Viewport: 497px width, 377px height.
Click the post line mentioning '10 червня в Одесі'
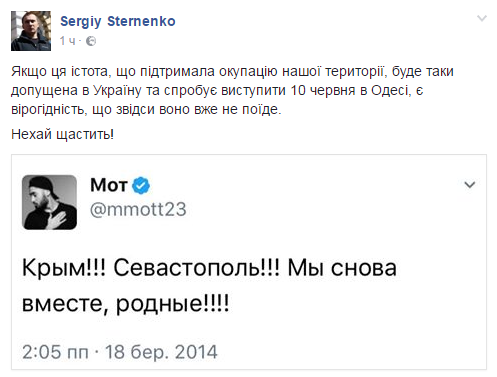click(217, 91)
